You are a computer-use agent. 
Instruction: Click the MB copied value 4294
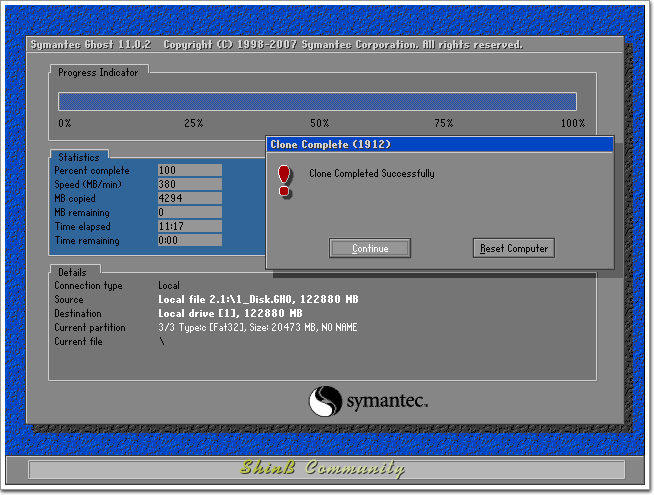click(190, 198)
